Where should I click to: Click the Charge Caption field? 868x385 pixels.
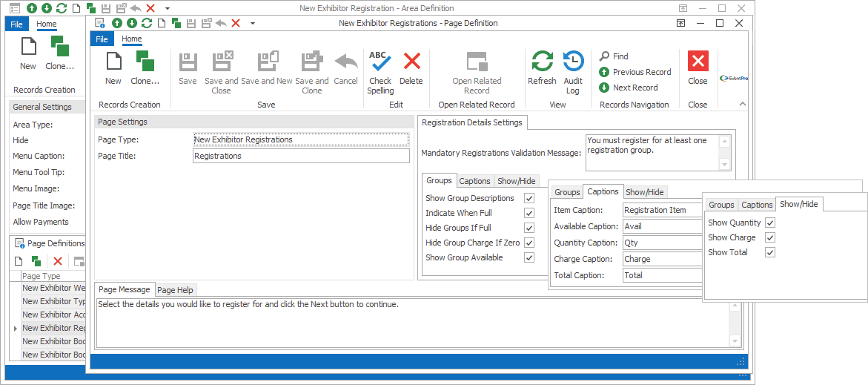click(662, 259)
